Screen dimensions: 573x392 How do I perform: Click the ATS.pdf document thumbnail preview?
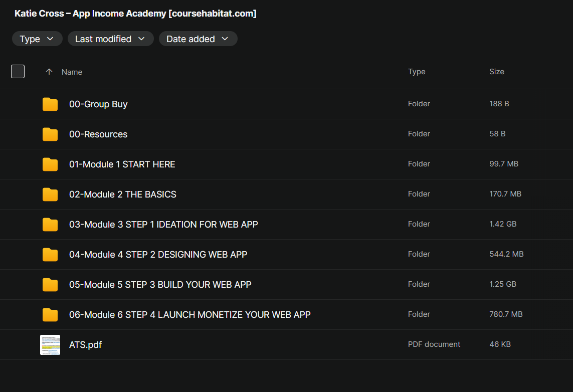click(50, 345)
